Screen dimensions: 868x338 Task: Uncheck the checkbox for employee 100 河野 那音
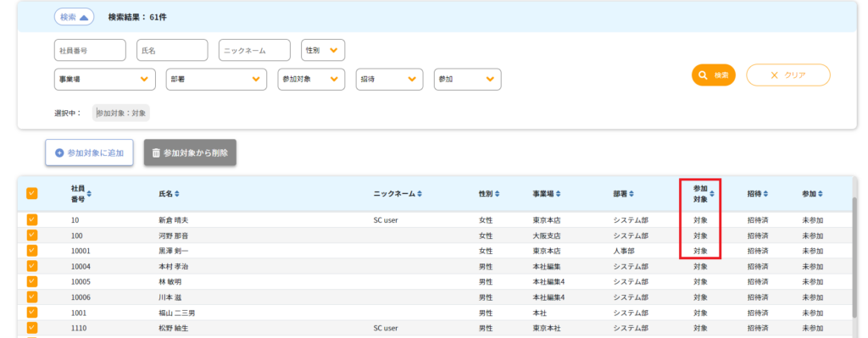point(32,235)
